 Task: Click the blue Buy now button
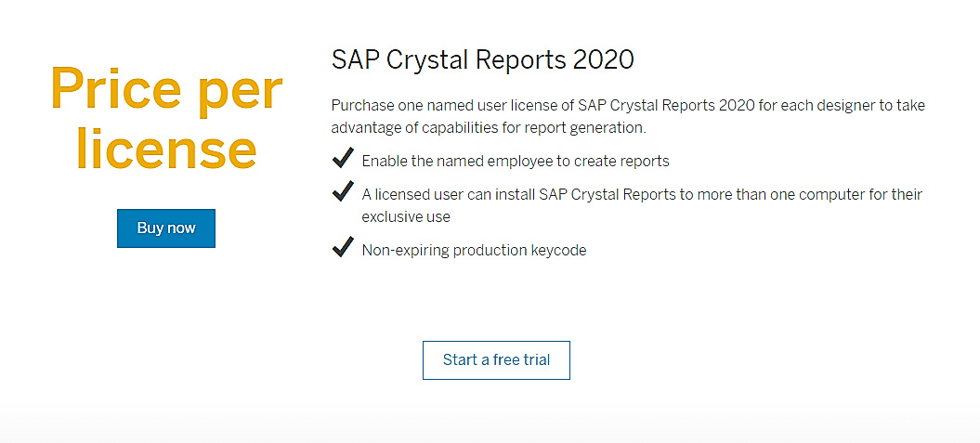tap(166, 228)
